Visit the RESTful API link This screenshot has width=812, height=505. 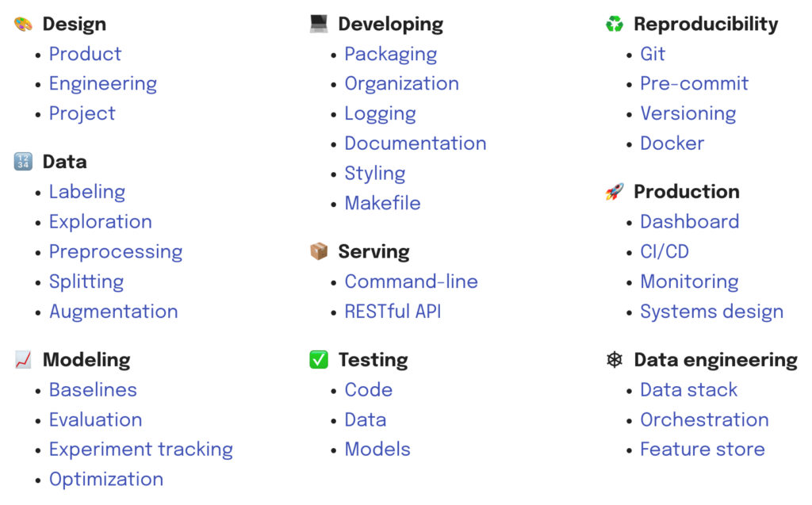click(x=393, y=312)
